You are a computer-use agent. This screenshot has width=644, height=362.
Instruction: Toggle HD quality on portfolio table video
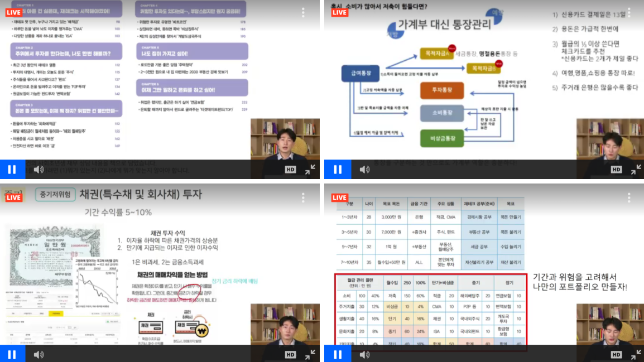tap(616, 354)
